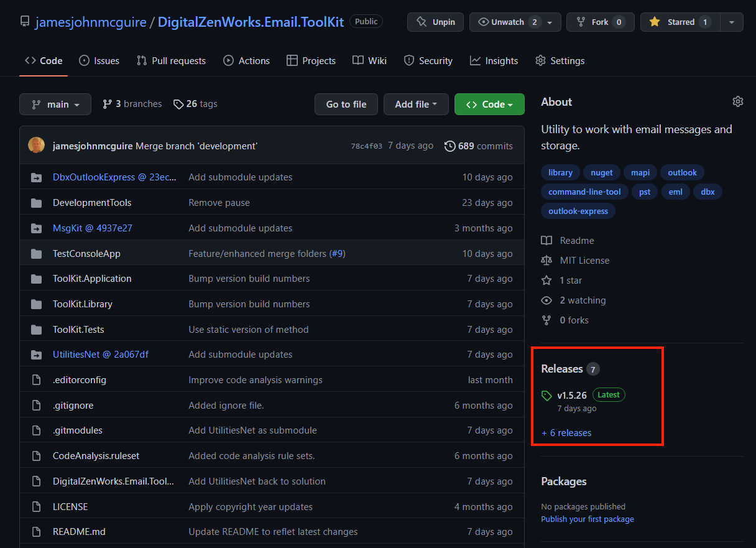756x548 pixels.
Task: Click the CodeAnalysis.ruleset file icon
Action: [37, 456]
